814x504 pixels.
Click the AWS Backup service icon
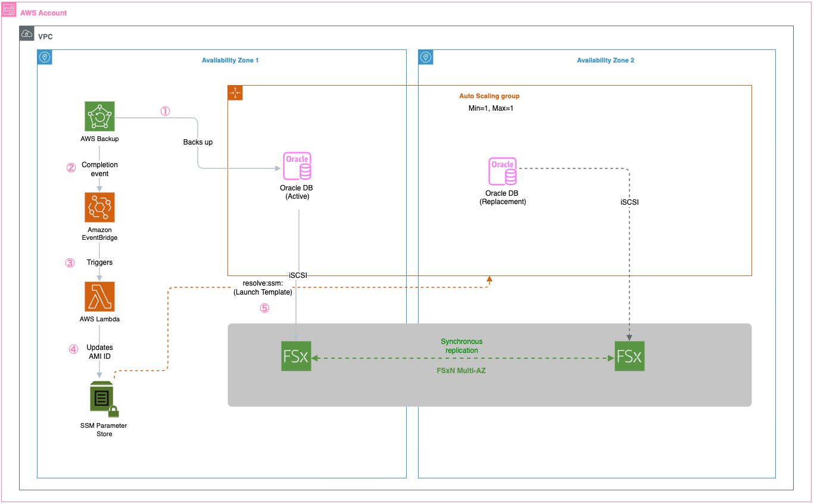click(x=99, y=116)
